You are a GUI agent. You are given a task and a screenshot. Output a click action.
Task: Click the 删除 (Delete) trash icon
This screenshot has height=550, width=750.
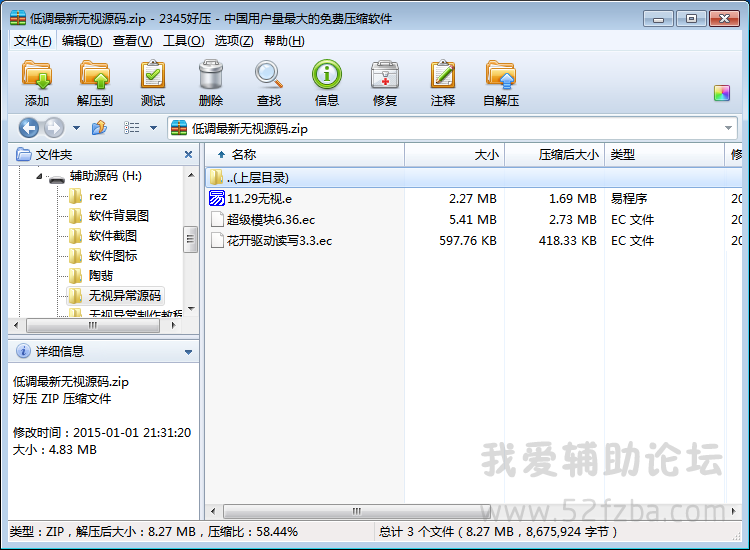(210, 75)
